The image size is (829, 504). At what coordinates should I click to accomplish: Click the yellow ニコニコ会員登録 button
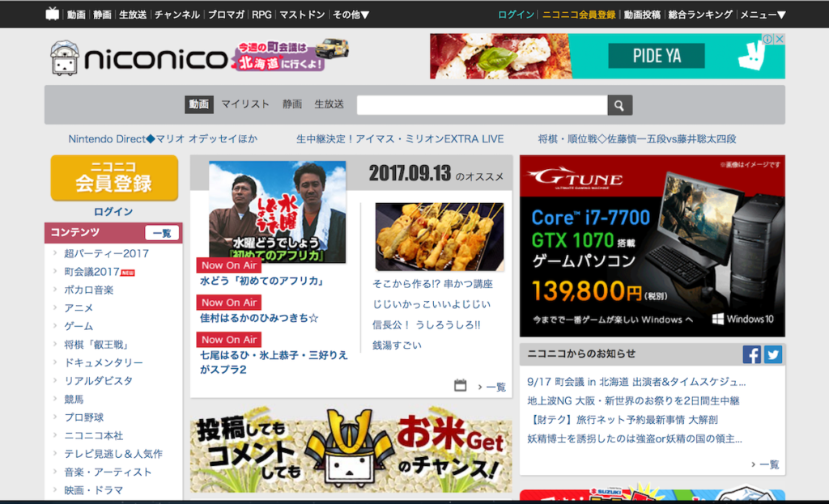tap(114, 177)
